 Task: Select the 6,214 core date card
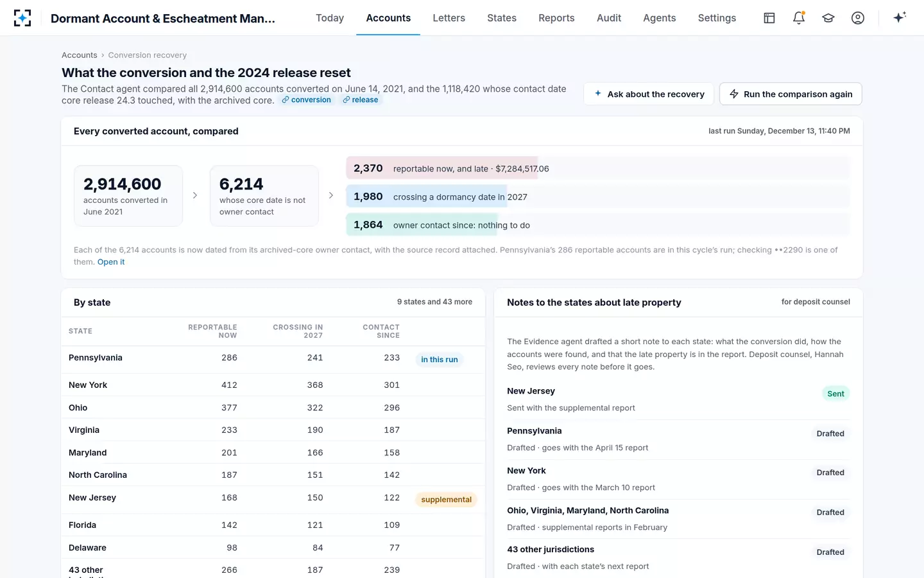click(x=264, y=196)
